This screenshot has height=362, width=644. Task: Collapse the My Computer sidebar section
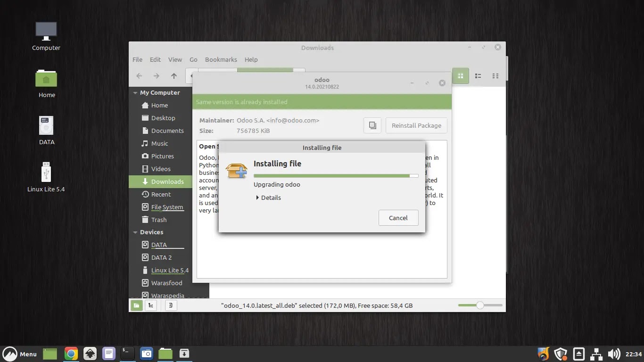(x=135, y=93)
